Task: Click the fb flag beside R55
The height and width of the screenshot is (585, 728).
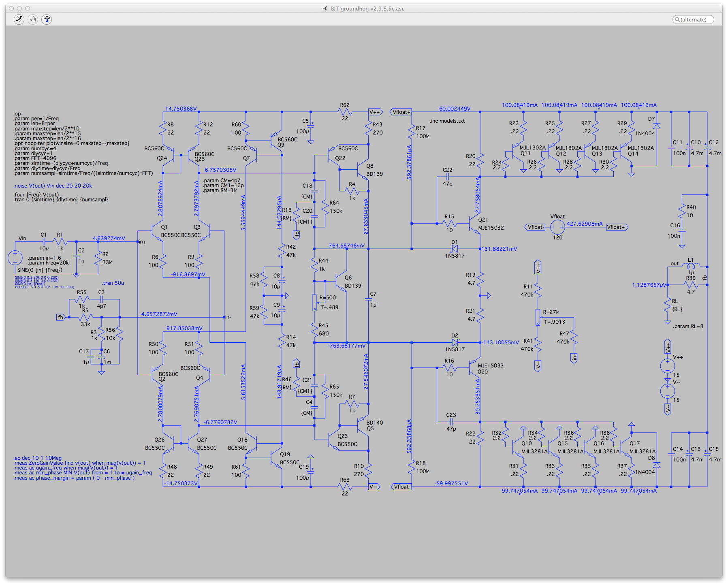Action: point(60,318)
